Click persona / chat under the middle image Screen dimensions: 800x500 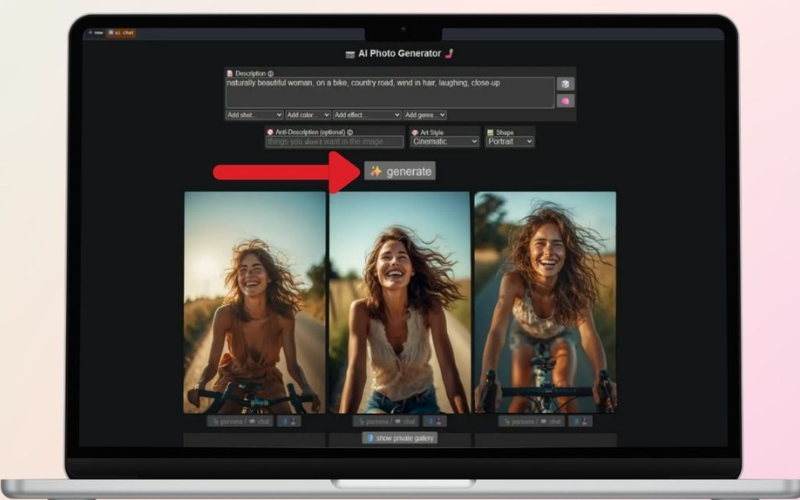386,421
